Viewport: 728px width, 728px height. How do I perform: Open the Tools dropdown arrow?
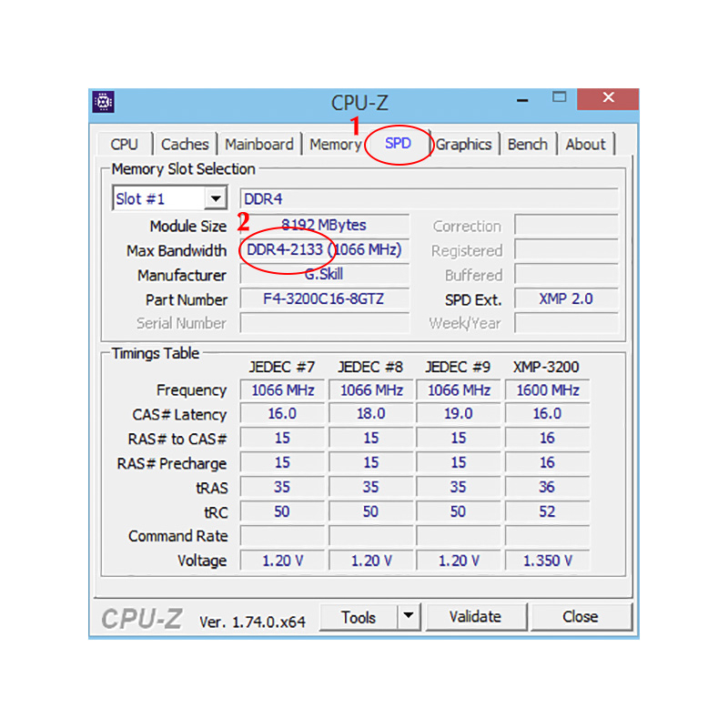pos(409,617)
